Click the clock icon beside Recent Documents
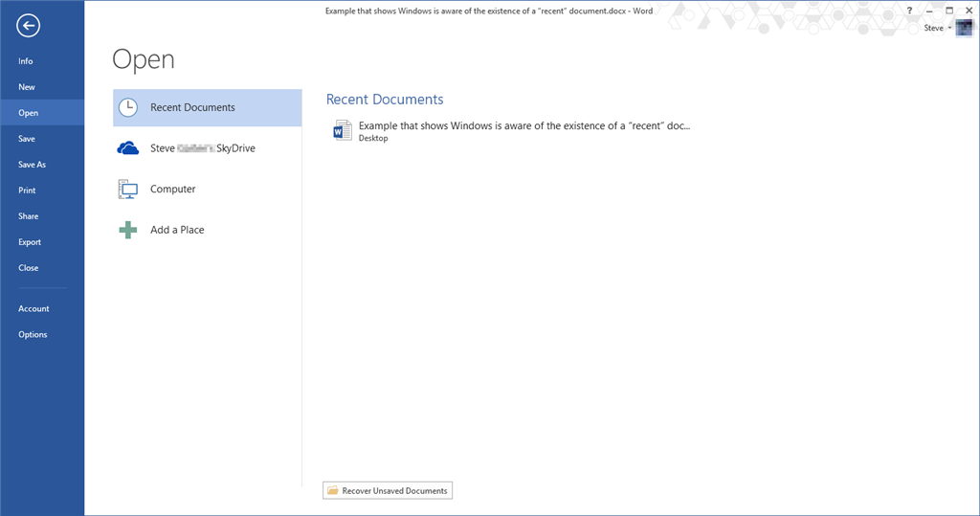 pos(128,107)
